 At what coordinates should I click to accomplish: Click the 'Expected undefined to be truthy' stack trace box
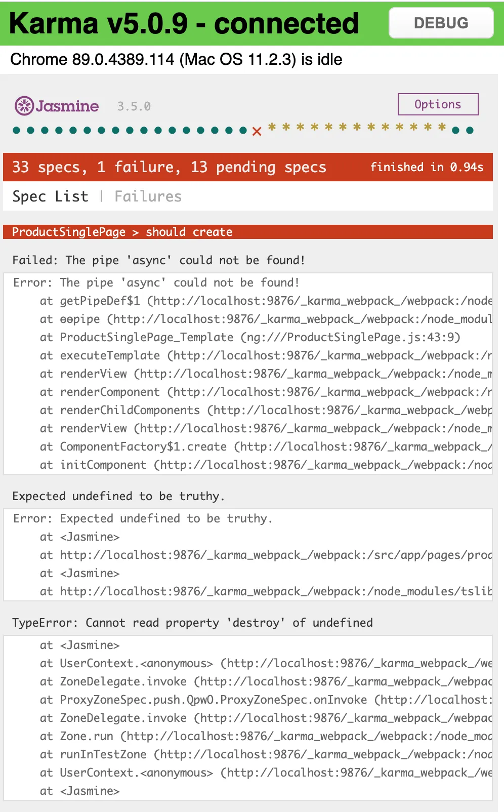tap(248, 555)
